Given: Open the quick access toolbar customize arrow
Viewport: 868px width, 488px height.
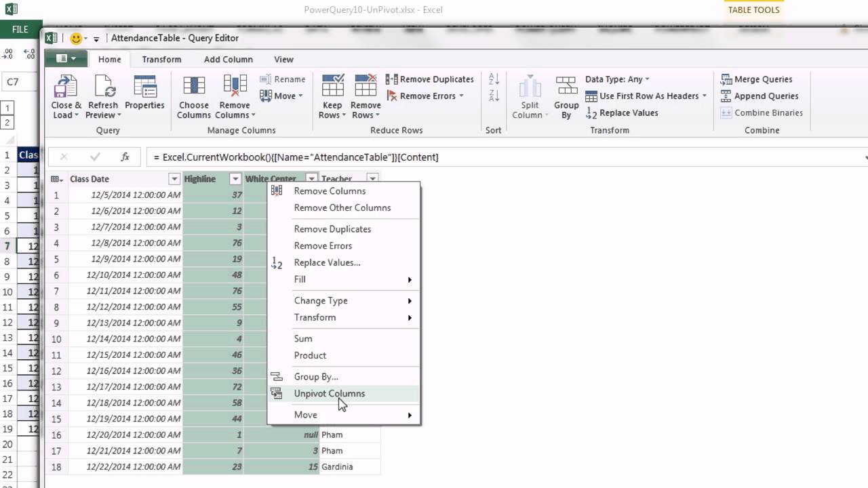Looking at the screenshot, I should (96, 39).
